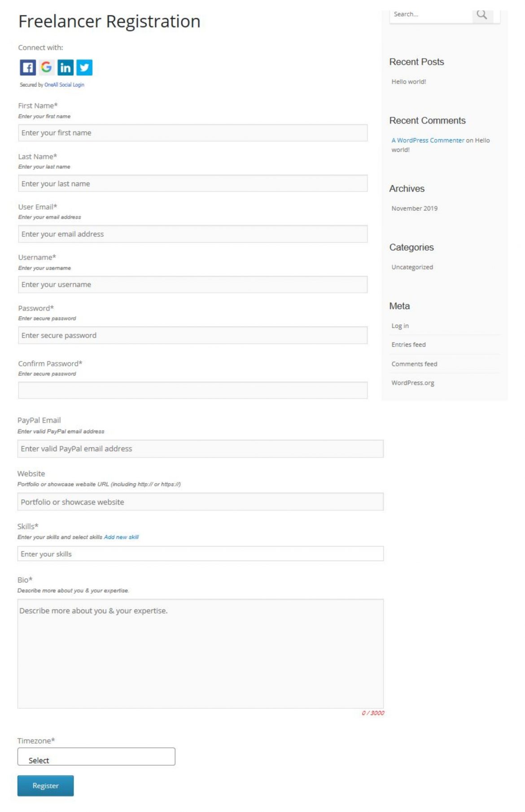Open the Entries feed link
The height and width of the screenshot is (812, 525).
pyautogui.click(x=408, y=345)
